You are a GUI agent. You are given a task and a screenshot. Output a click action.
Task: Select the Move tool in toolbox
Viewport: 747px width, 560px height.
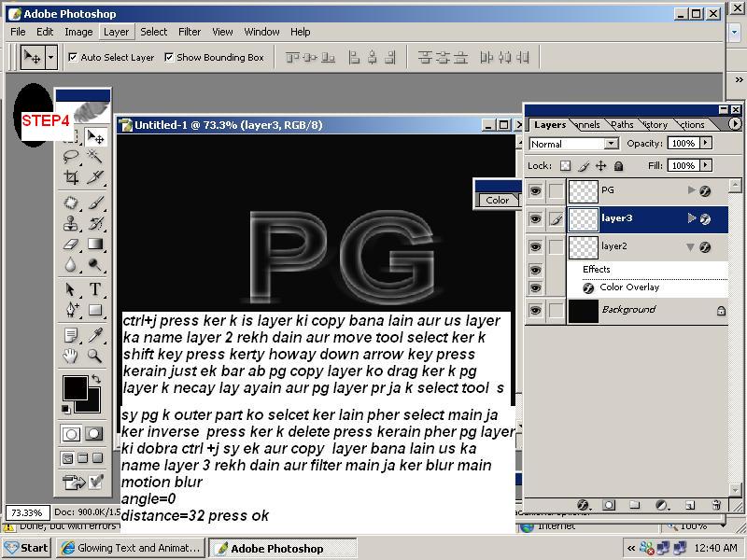coord(95,137)
